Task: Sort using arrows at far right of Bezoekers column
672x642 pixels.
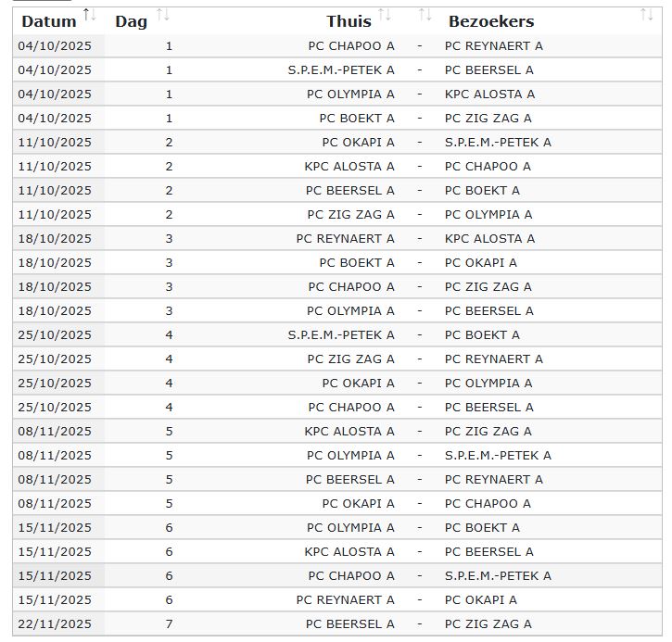Action: coord(647,15)
